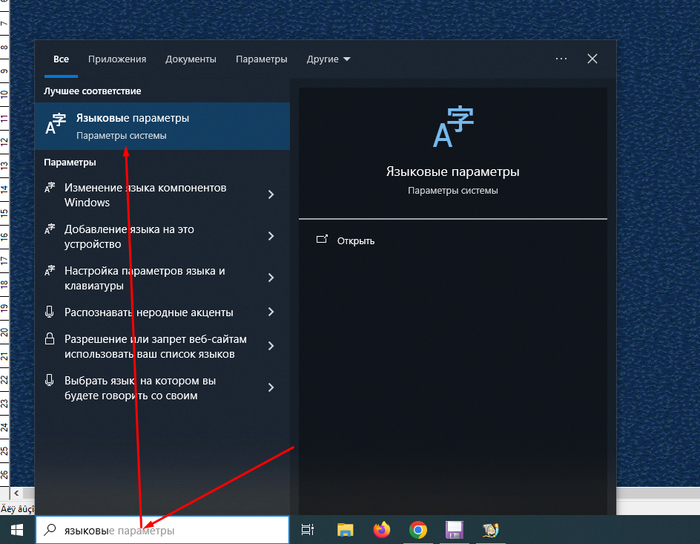The width and height of the screenshot is (700, 544).
Task: Expand arrow for 'Добавление языка на это устройство'
Action: [x=271, y=236]
